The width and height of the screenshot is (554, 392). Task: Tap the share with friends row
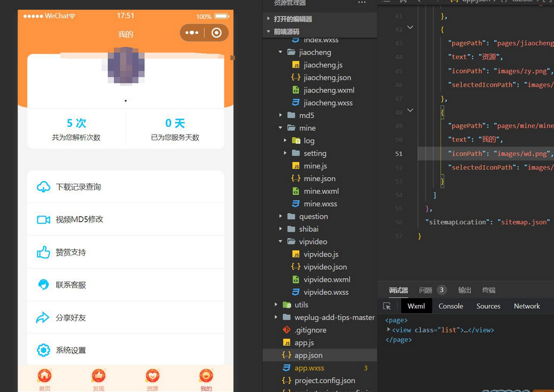pos(125,317)
